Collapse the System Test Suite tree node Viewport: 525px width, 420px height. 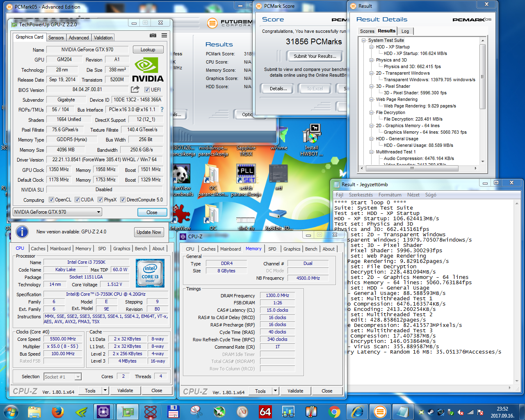(x=364, y=40)
